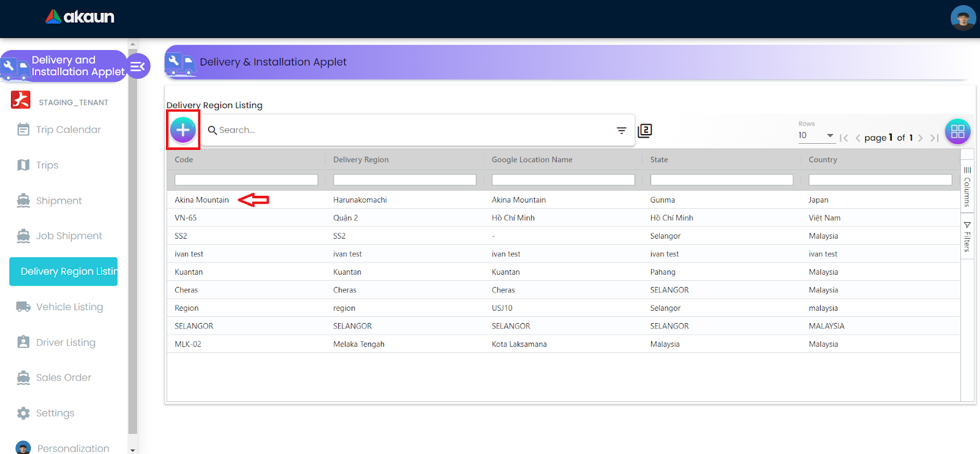980x454 pixels.
Task: Open Driver Listing menu item
Action: click(66, 343)
